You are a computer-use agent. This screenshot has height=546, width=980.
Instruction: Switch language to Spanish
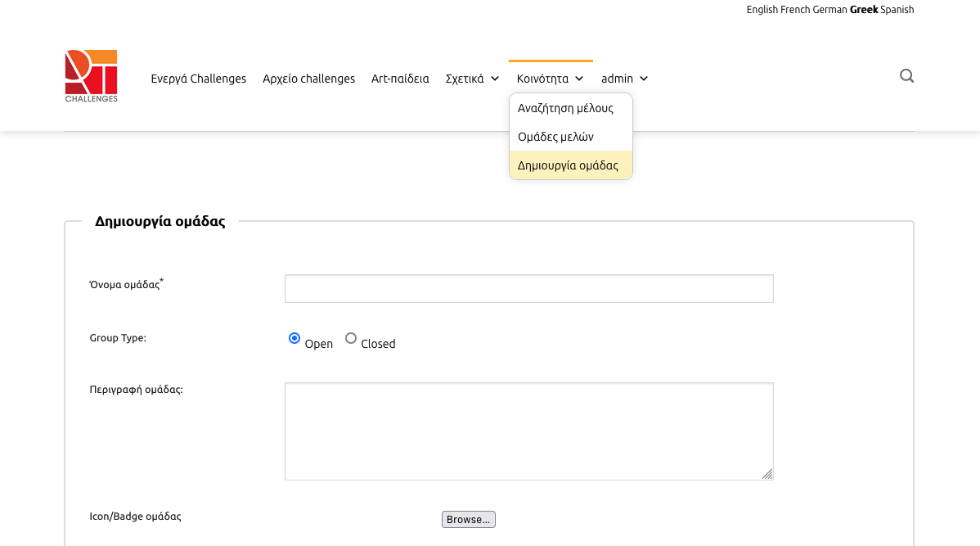tap(897, 10)
